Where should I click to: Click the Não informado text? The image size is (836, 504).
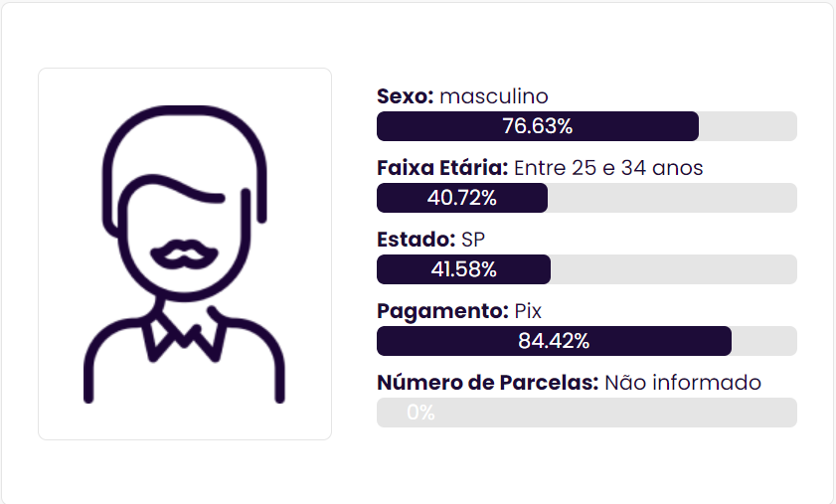point(683,383)
